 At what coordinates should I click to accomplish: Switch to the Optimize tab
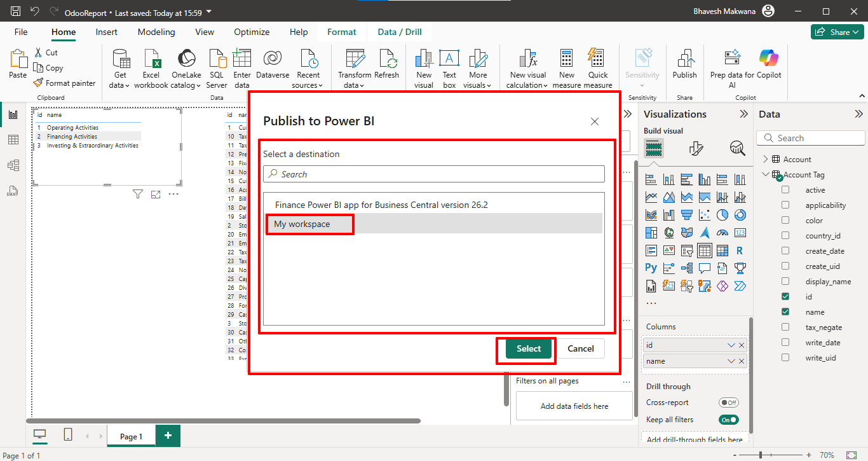[252, 32]
